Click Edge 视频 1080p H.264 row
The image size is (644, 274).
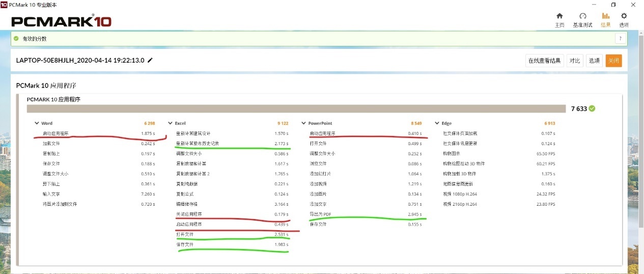(499, 194)
